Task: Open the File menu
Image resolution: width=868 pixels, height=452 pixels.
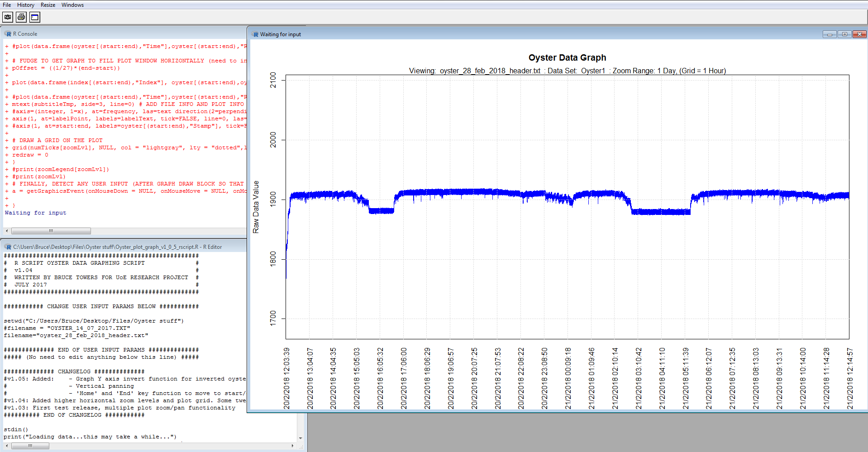Action: coord(7,5)
